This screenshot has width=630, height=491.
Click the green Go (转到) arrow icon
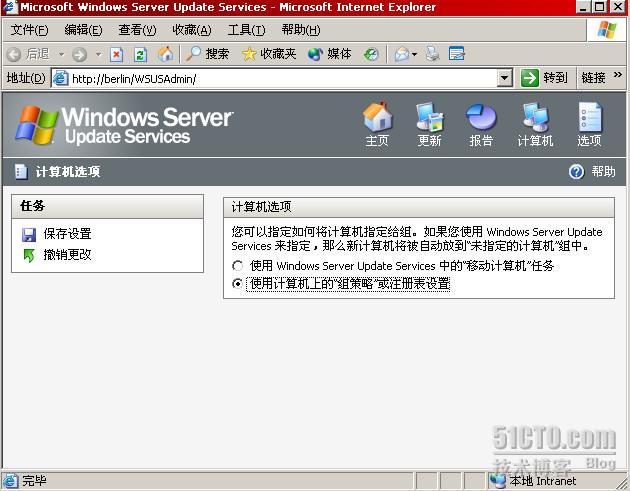point(530,78)
